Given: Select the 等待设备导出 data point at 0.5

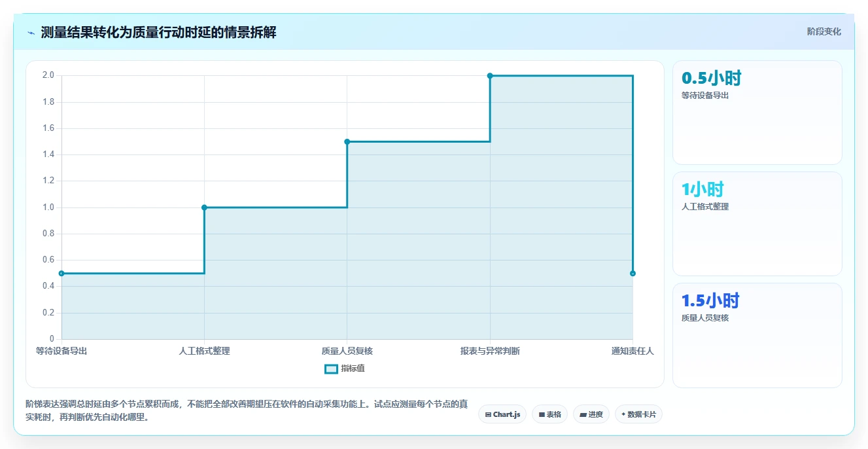Looking at the screenshot, I should tap(61, 274).
